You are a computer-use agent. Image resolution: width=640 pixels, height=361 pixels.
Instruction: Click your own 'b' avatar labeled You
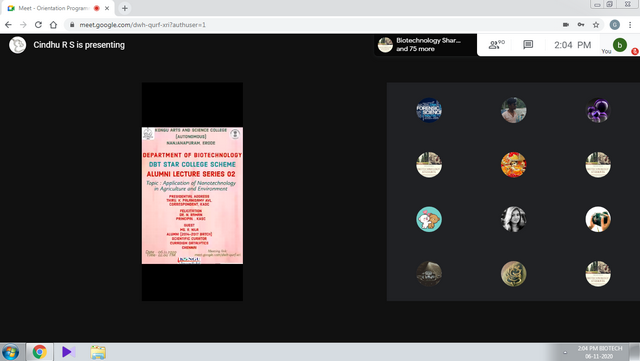click(620, 45)
